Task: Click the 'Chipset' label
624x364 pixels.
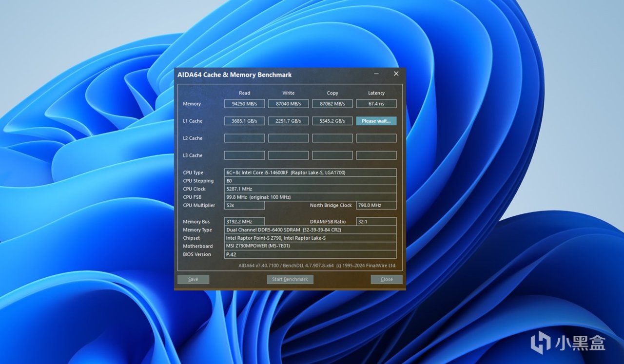Action: tap(192, 238)
